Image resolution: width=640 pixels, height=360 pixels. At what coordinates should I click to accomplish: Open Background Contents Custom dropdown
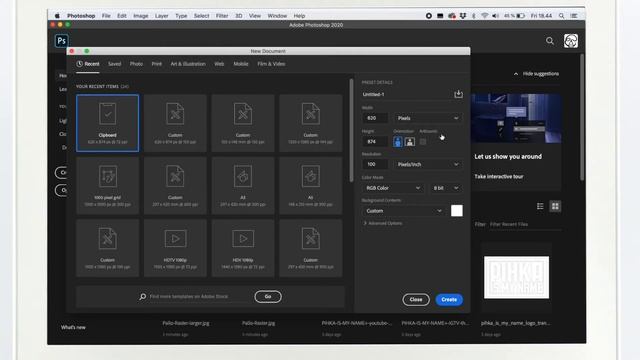pos(403,211)
